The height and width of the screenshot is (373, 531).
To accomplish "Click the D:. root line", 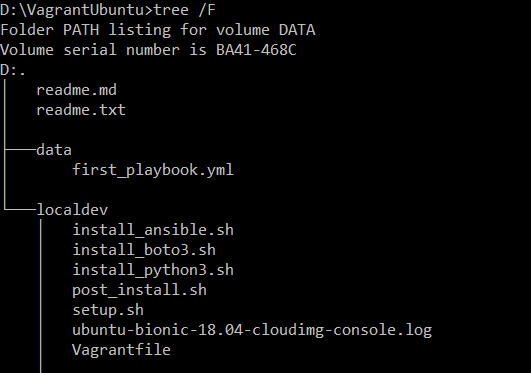I will 13,70.
